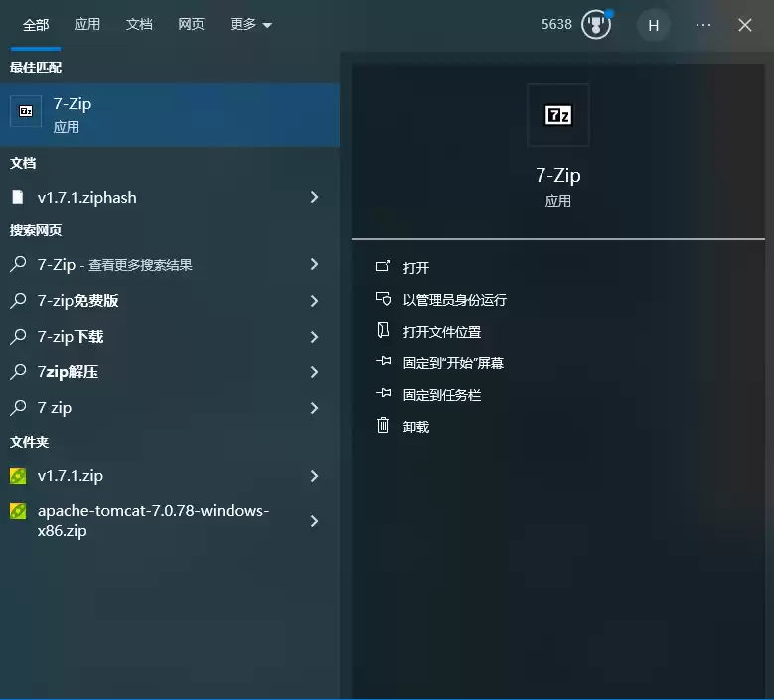Close the search panel with the X
The width and height of the screenshot is (774, 700).
click(745, 25)
